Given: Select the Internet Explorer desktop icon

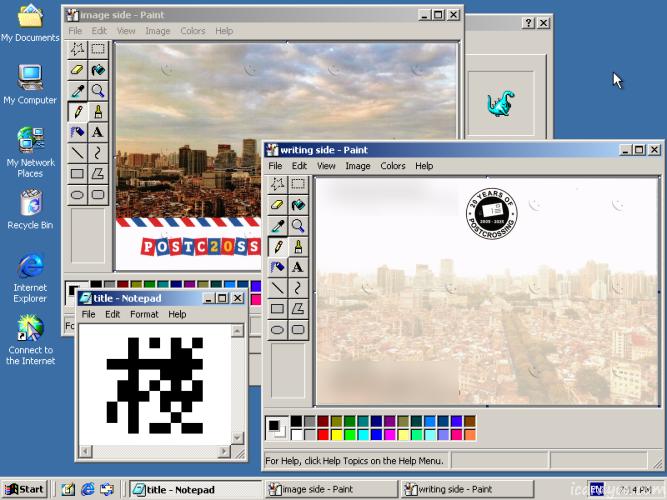Looking at the screenshot, I should click(30, 278).
